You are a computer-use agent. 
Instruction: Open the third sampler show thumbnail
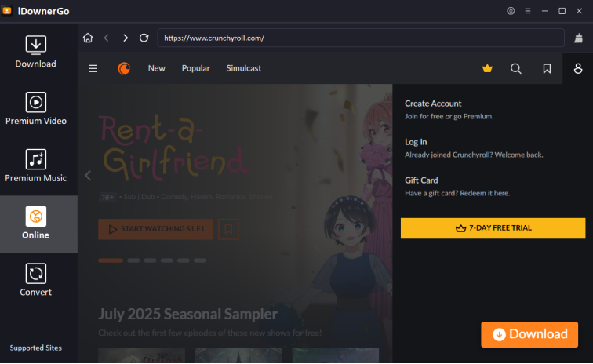click(x=336, y=355)
